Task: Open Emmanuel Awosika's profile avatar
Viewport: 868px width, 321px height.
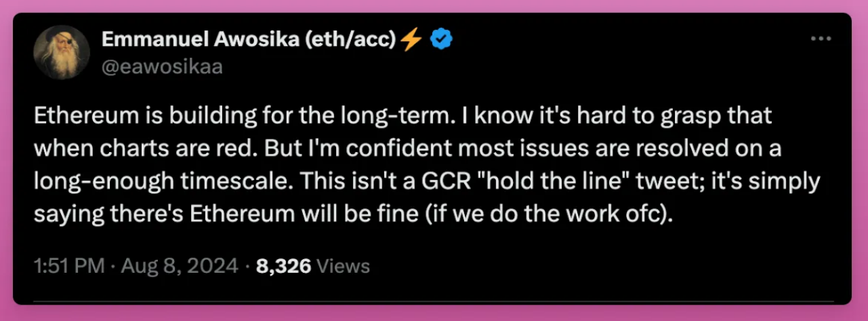Action: tap(62, 53)
